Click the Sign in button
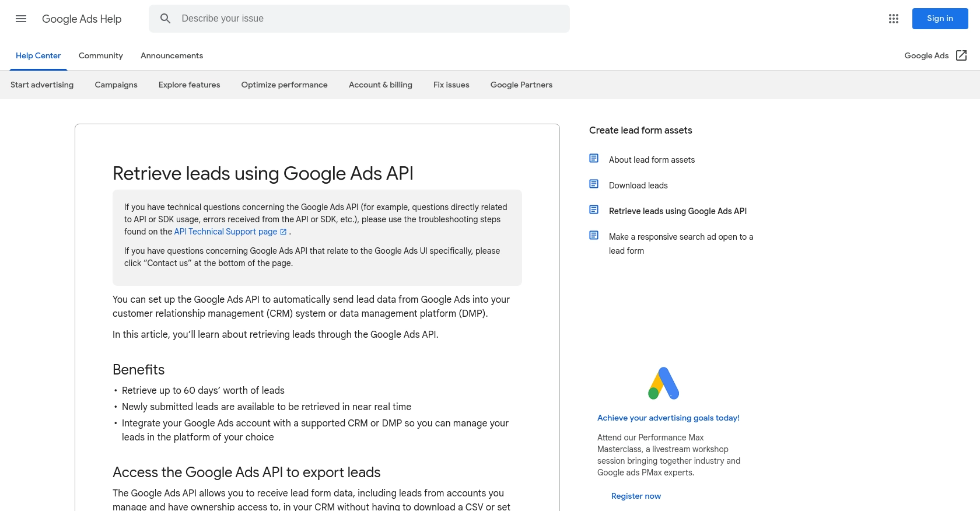The image size is (980, 511). (940, 19)
